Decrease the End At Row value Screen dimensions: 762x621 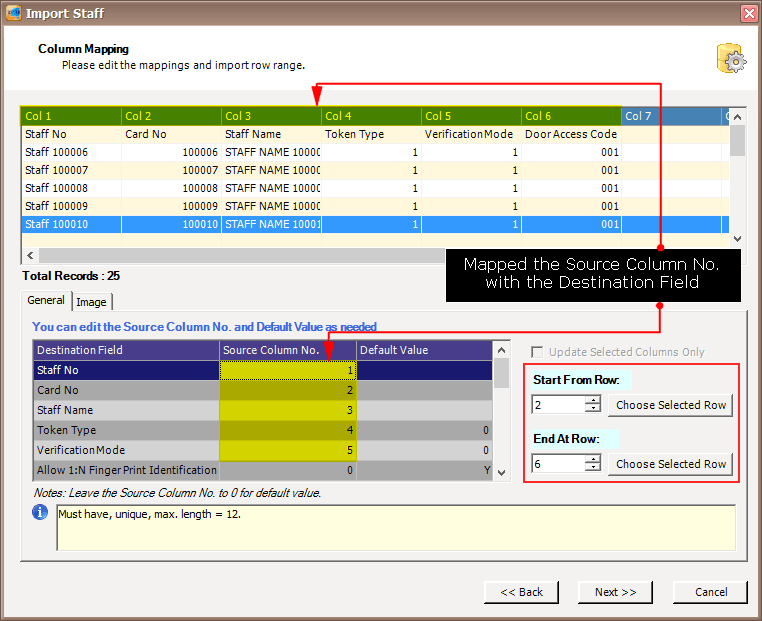592,469
